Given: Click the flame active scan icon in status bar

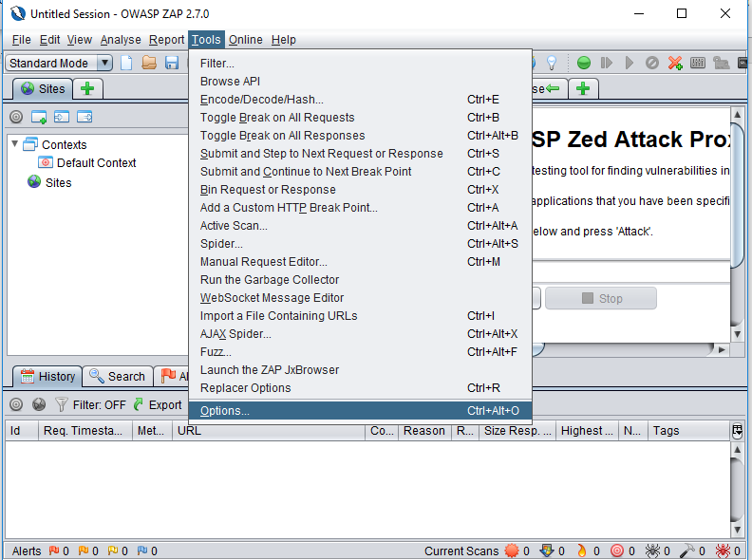Looking at the screenshot, I should point(581,551).
